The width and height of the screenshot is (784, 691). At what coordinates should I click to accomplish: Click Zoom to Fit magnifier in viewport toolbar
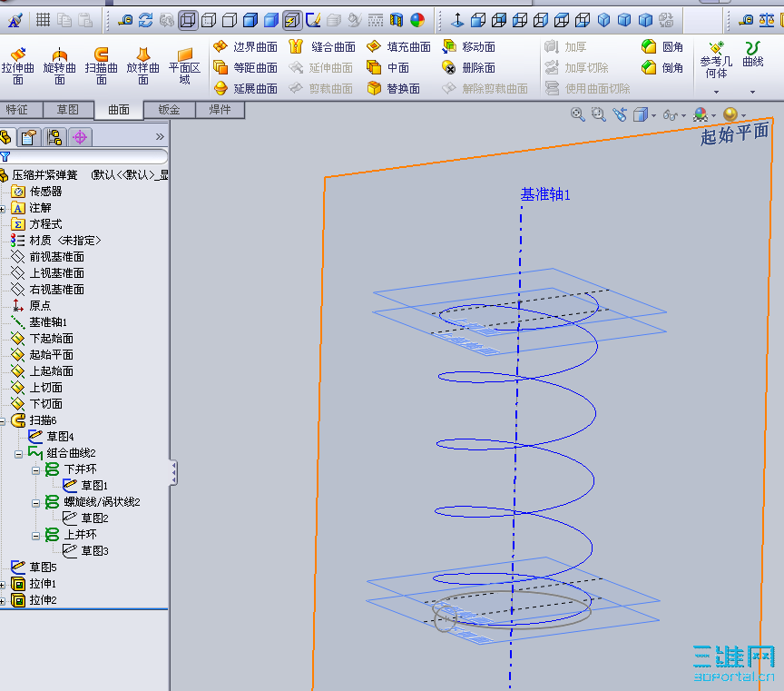coord(577,114)
